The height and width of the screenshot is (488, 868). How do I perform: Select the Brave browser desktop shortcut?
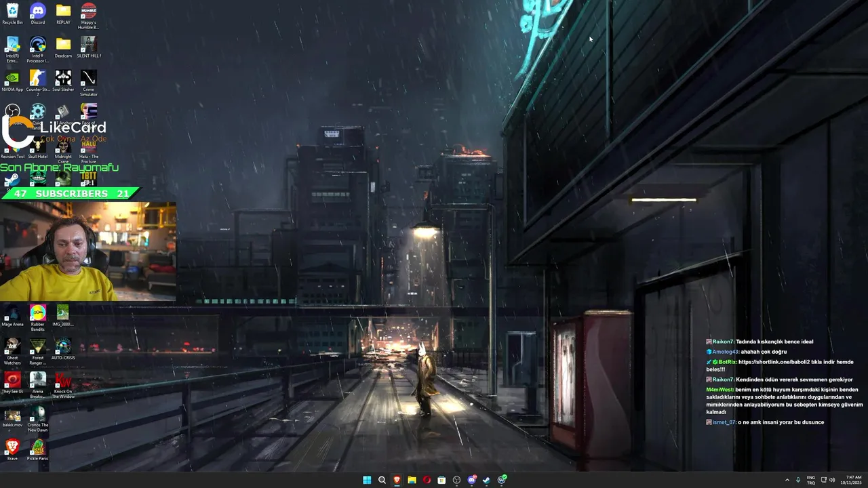pyautogui.click(x=12, y=450)
